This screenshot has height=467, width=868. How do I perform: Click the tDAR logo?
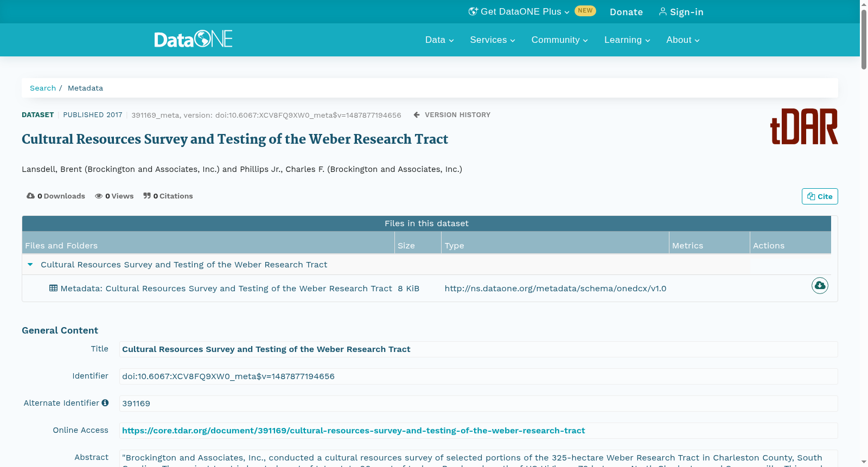pyautogui.click(x=804, y=126)
